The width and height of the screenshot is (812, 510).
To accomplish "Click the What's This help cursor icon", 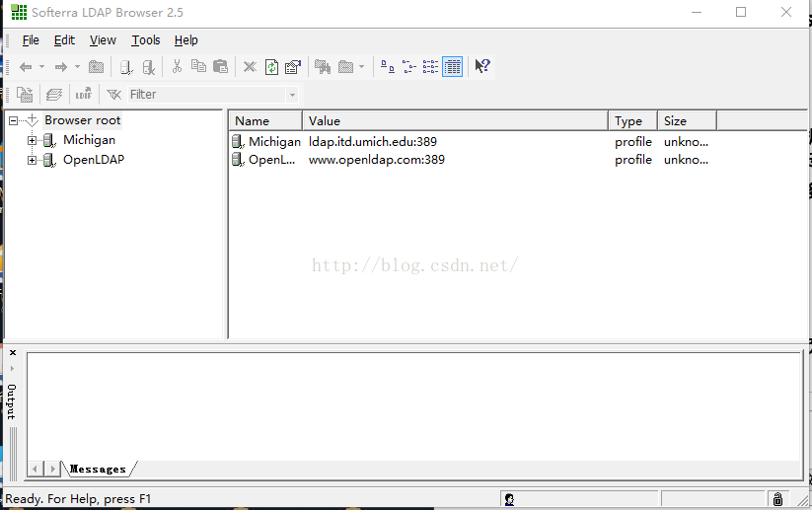I will tap(482, 66).
